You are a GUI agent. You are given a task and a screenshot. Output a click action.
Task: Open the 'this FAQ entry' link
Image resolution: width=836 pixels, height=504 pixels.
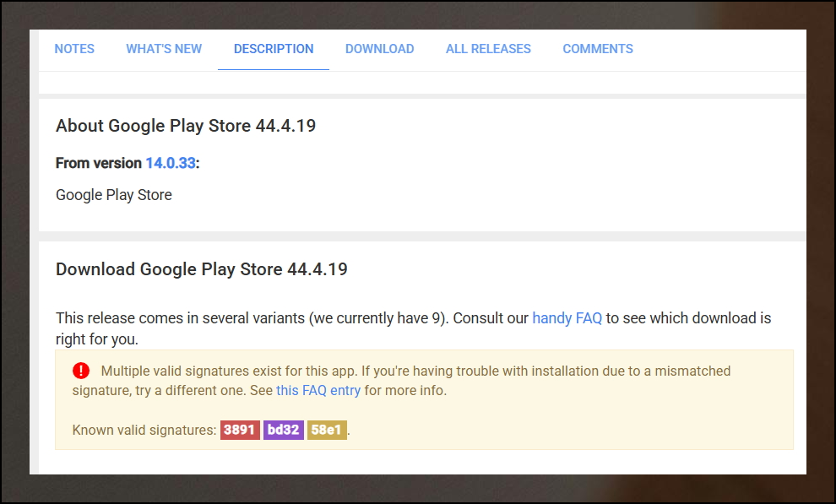[318, 391]
